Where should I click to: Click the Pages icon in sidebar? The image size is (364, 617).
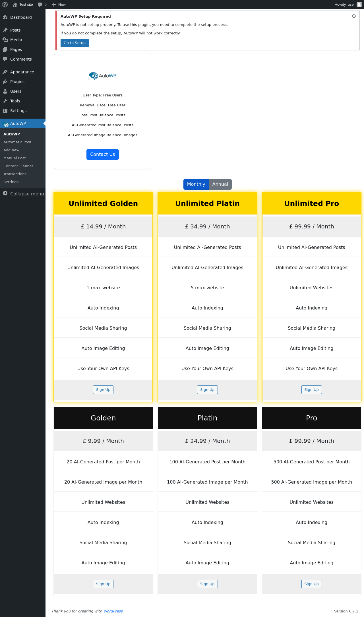pyautogui.click(x=5, y=49)
